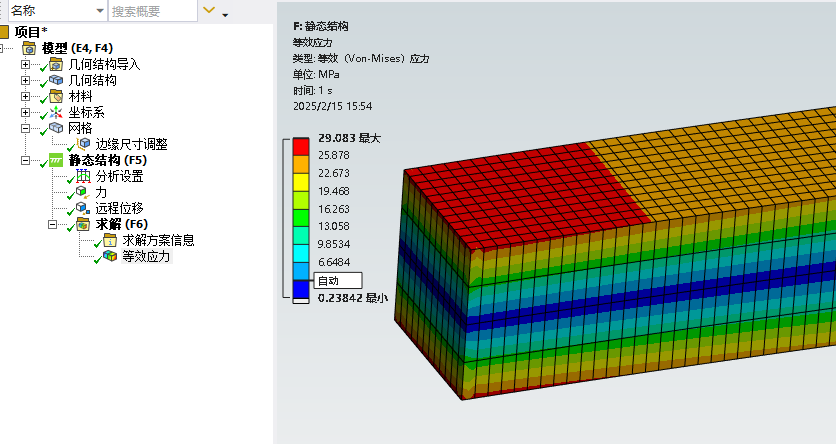Click the dark blue neutral band on beam
This screenshot has height=444, width=836.
click(x=650, y=296)
